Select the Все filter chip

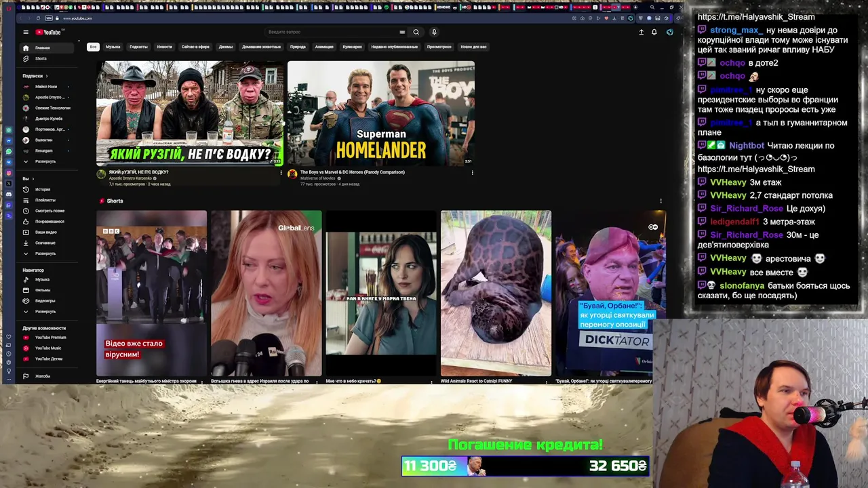tap(93, 47)
